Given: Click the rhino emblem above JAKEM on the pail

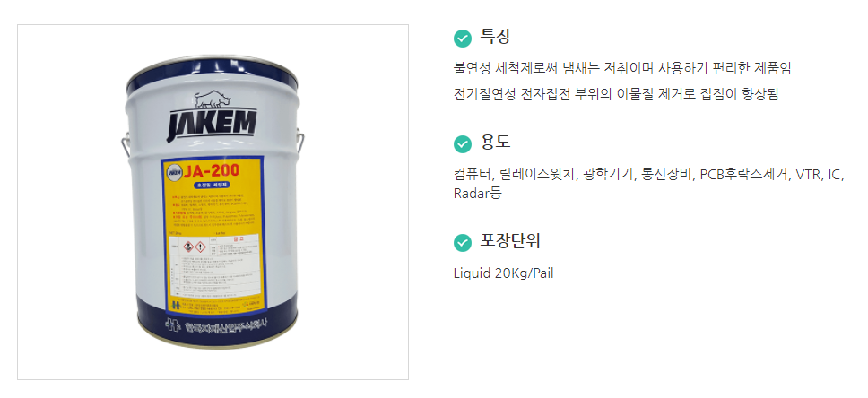Looking at the screenshot, I should tap(213, 99).
